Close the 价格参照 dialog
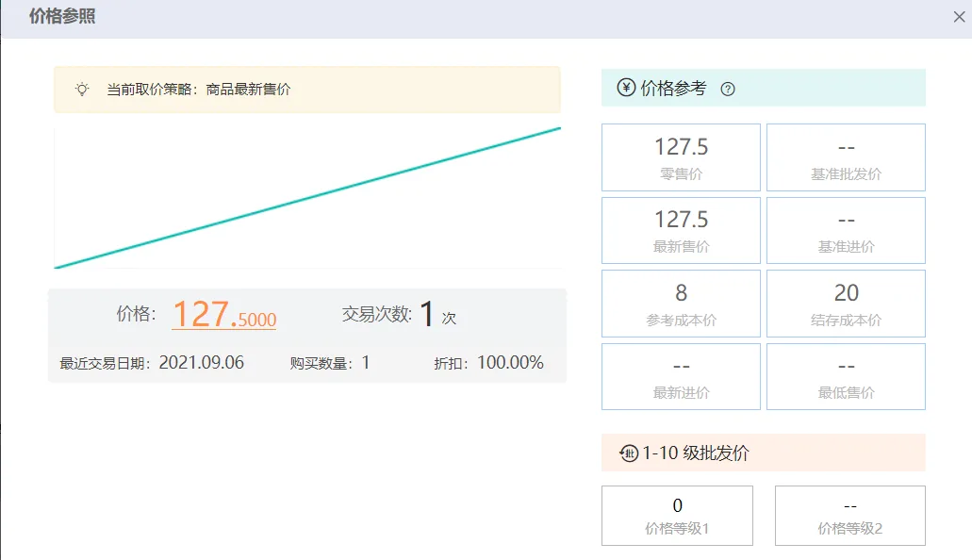Viewport: 972px width, 560px height. [959, 17]
